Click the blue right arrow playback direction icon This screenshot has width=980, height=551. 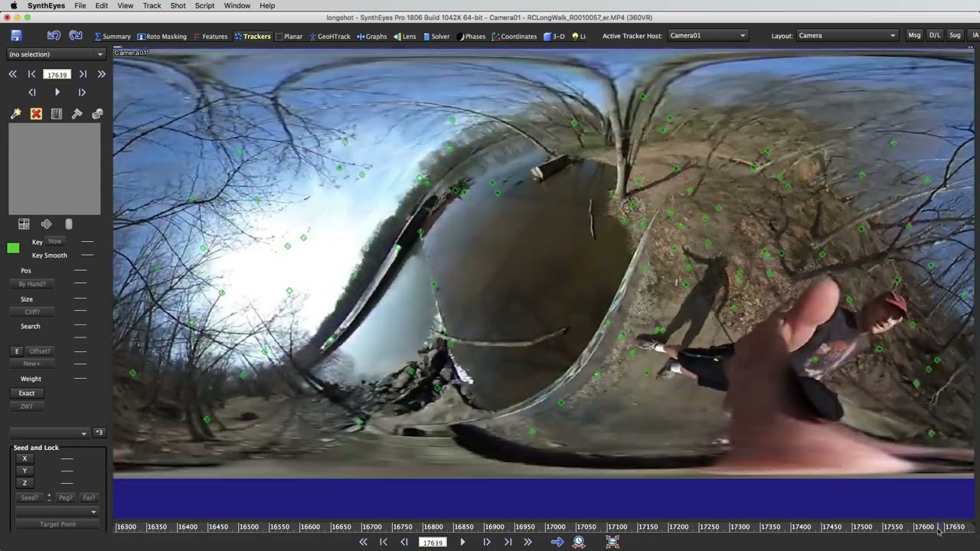557,542
